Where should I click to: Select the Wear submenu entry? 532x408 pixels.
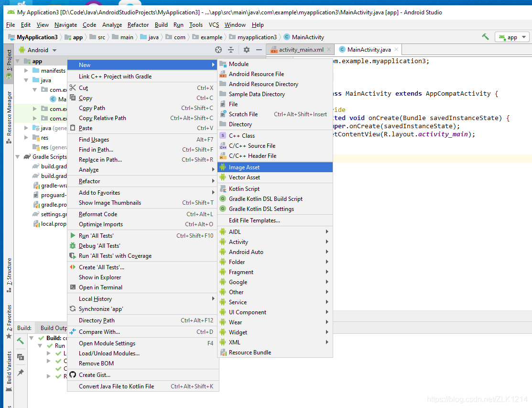pos(275,322)
